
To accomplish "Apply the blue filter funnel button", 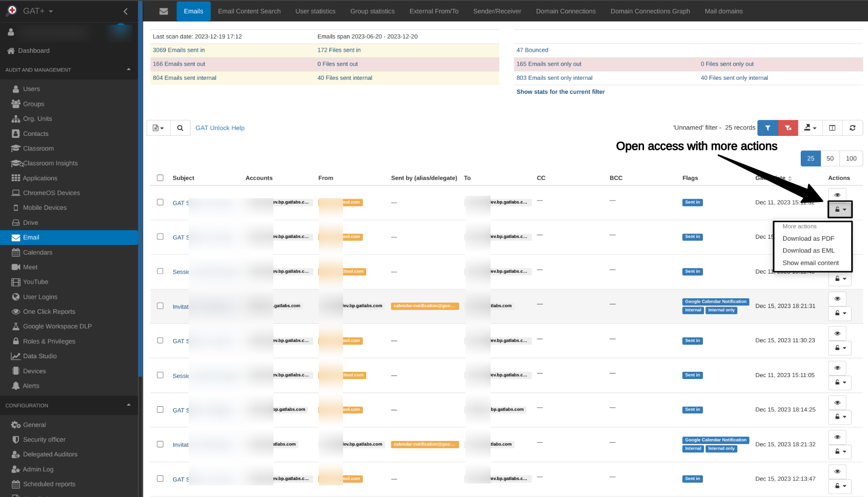I will (767, 128).
